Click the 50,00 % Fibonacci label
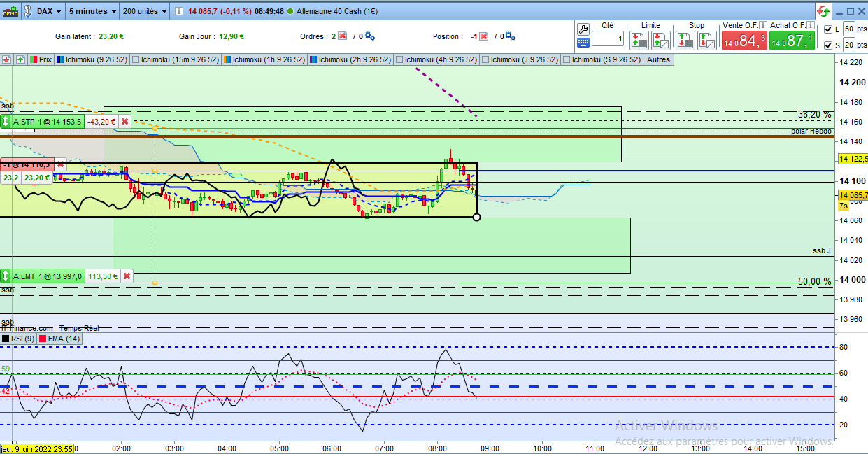 [815, 281]
